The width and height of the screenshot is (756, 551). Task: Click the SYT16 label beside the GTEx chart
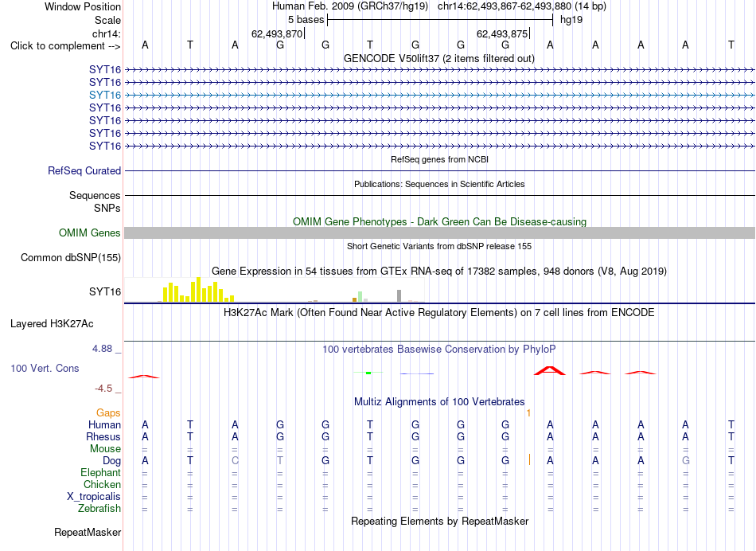pos(105,292)
